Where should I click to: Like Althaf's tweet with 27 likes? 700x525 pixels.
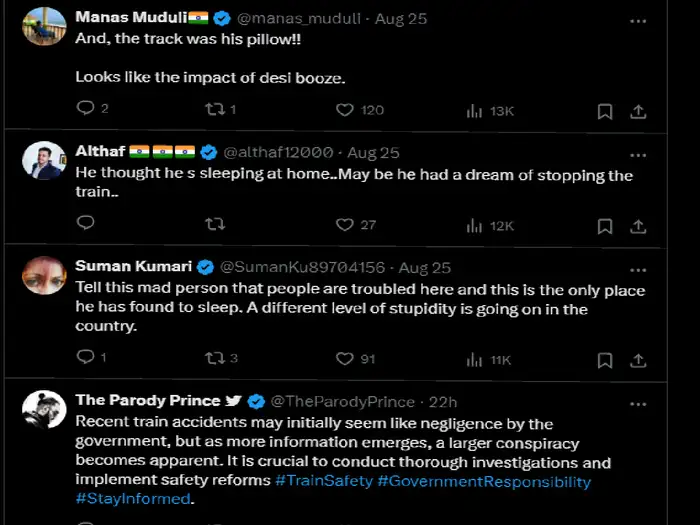point(345,225)
